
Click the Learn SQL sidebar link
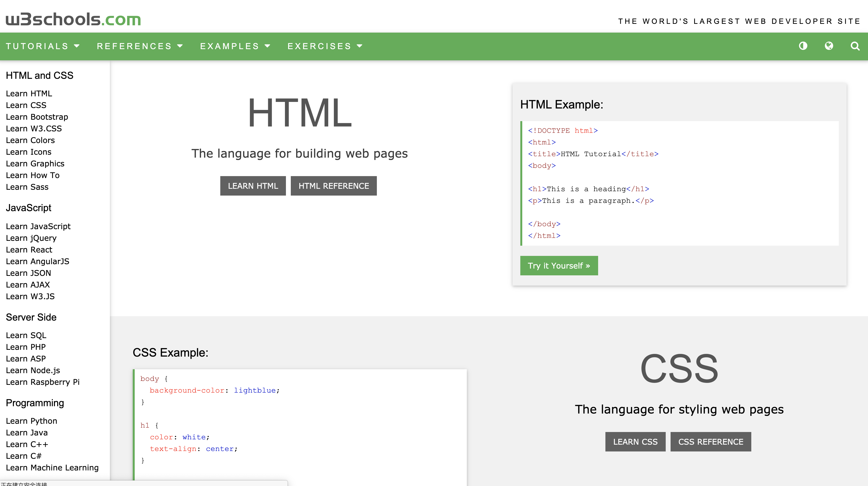(x=26, y=335)
